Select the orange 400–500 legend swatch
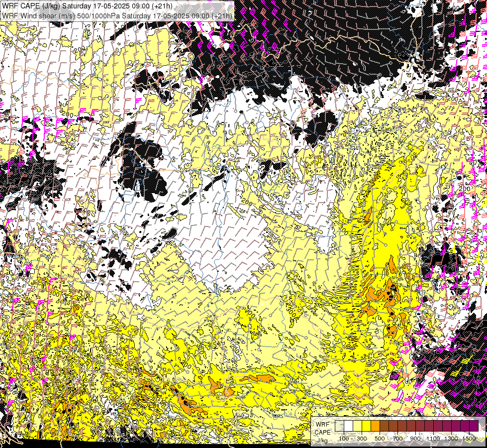487x448 pixels. pos(376,426)
